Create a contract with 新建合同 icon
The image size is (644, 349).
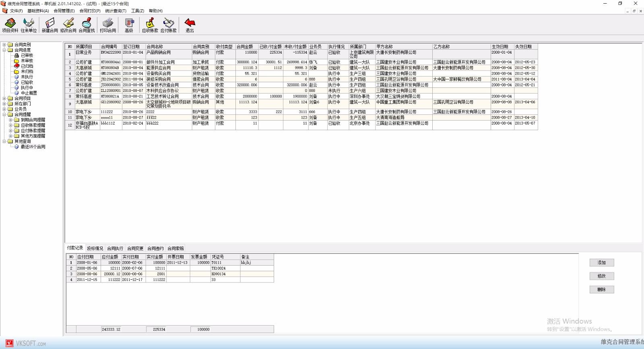(50, 25)
